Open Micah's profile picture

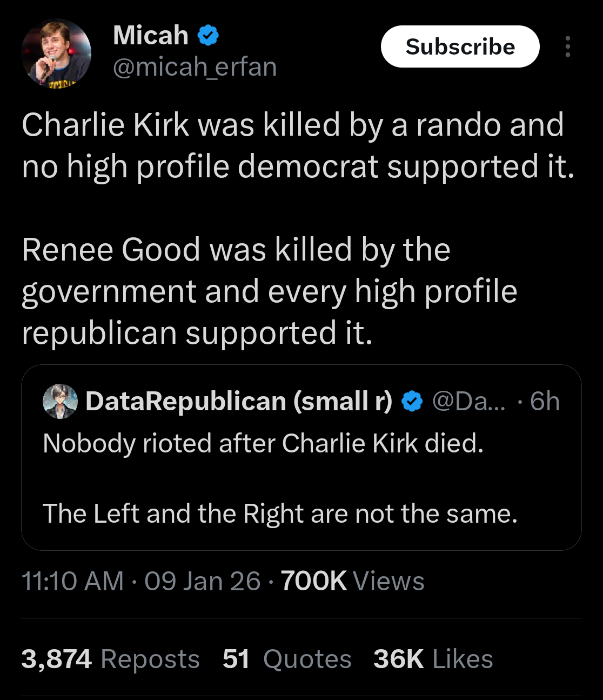56,54
